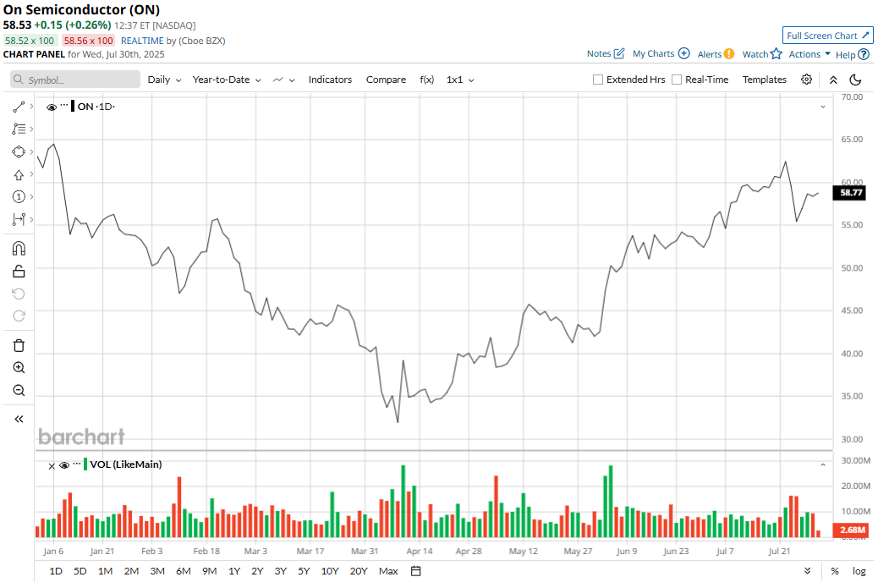This screenshot has width=889, height=588.
Task: Select the measure range tool
Action: coord(19,219)
